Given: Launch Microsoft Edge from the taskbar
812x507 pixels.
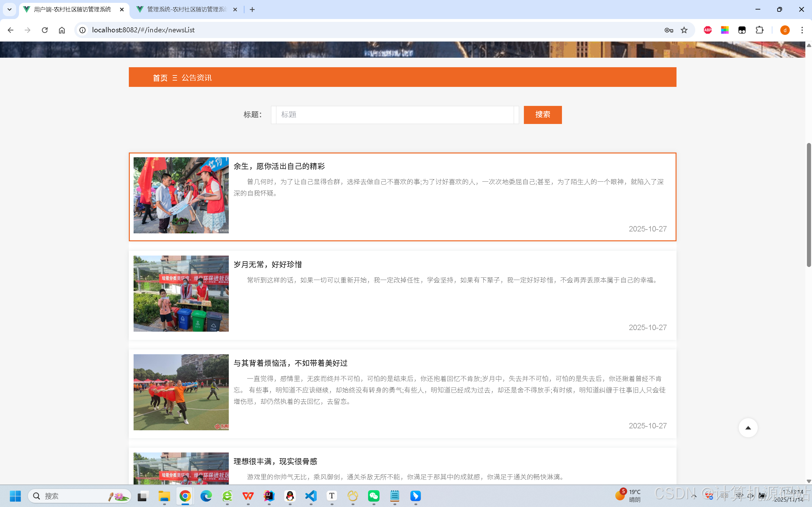Looking at the screenshot, I should click(x=206, y=496).
